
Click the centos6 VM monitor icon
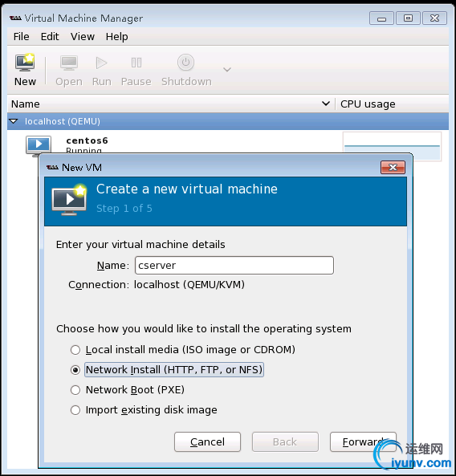pyautogui.click(x=39, y=146)
